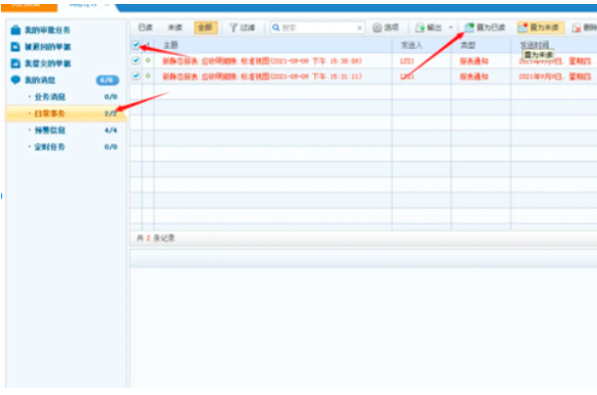597x395 pixels.
Task: Select the 我的消息 chat bubble item
Action: (15, 80)
